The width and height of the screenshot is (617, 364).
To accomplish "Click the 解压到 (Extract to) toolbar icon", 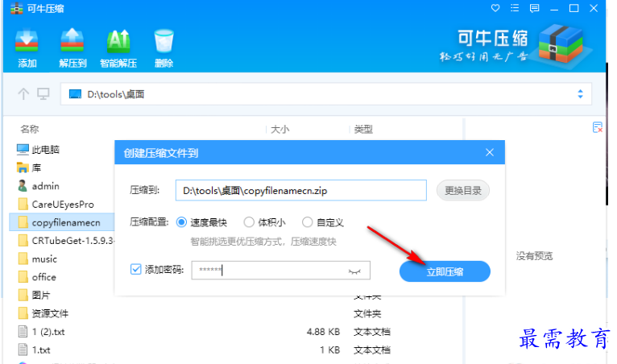I will pyautogui.click(x=72, y=48).
